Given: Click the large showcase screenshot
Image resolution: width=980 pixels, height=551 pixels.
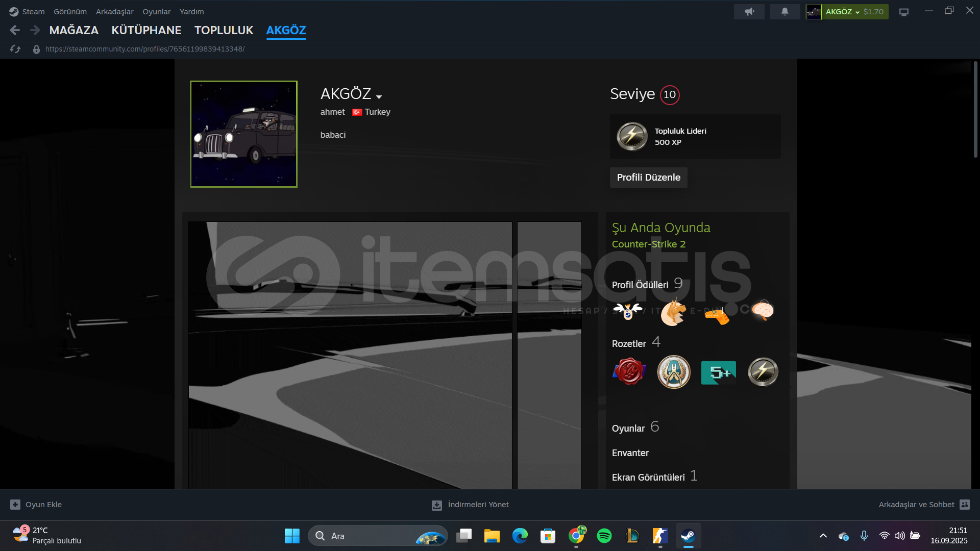Looking at the screenshot, I should pos(350,355).
